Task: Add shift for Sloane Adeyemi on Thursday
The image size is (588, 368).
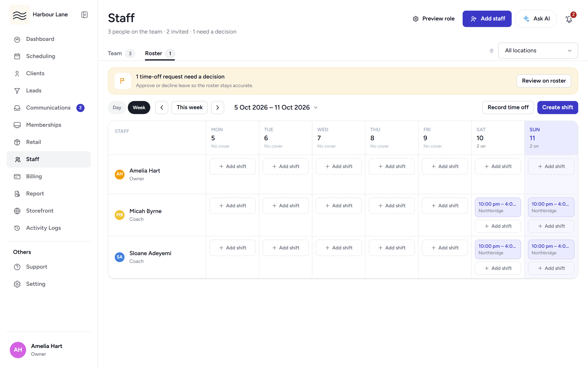Action: 392,248
